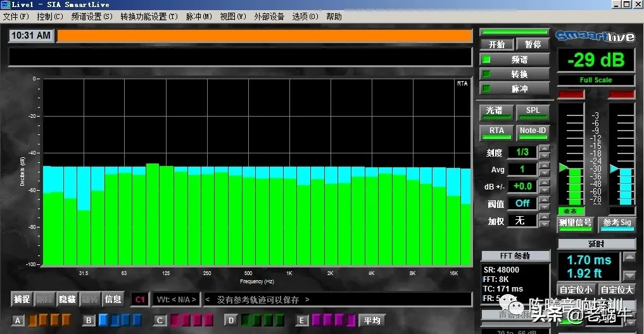
Task: Select trace bank D
Action: [x=231, y=321]
